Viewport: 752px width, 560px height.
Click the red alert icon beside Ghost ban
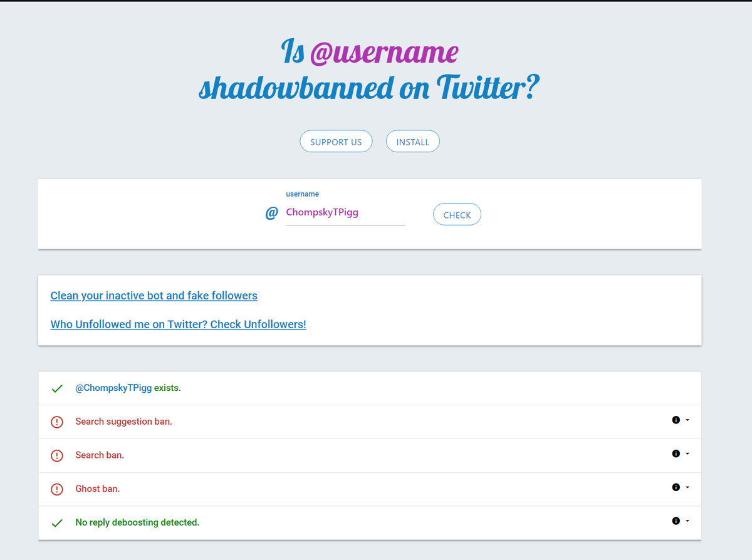pyautogui.click(x=57, y=489)
